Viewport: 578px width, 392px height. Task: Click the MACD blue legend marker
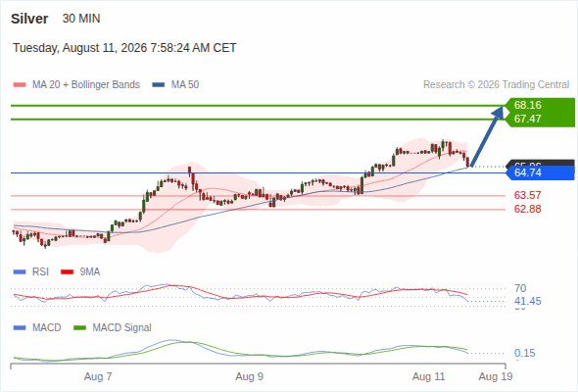(20, 327)
